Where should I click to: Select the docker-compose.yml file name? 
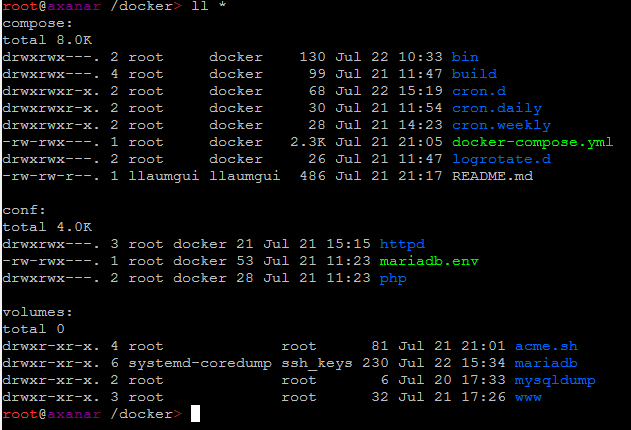click(532, 142)
